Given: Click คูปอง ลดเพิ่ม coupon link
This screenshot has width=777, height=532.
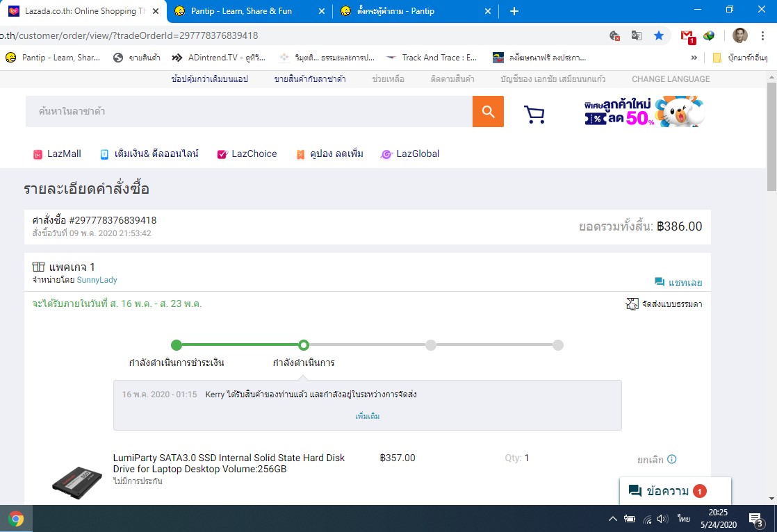Looking at the screenshot, I should [x=329, y=154].
